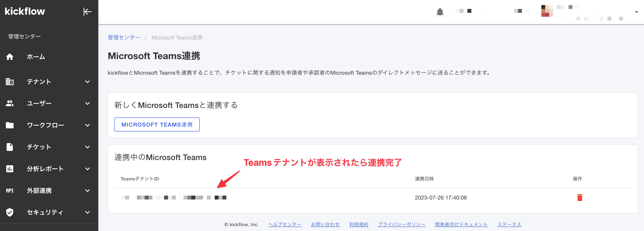Image resolution: width=644 pixels, height=231 pixels.
Task: Click the MICROSOFT TEAMS連携 button
Action: point(157,124)
